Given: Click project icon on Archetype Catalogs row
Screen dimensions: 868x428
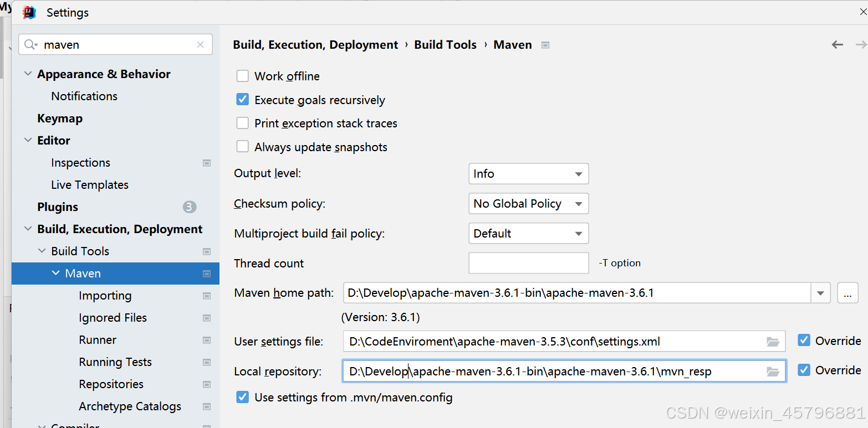Looking at the screenshot, I should [207, 406].
